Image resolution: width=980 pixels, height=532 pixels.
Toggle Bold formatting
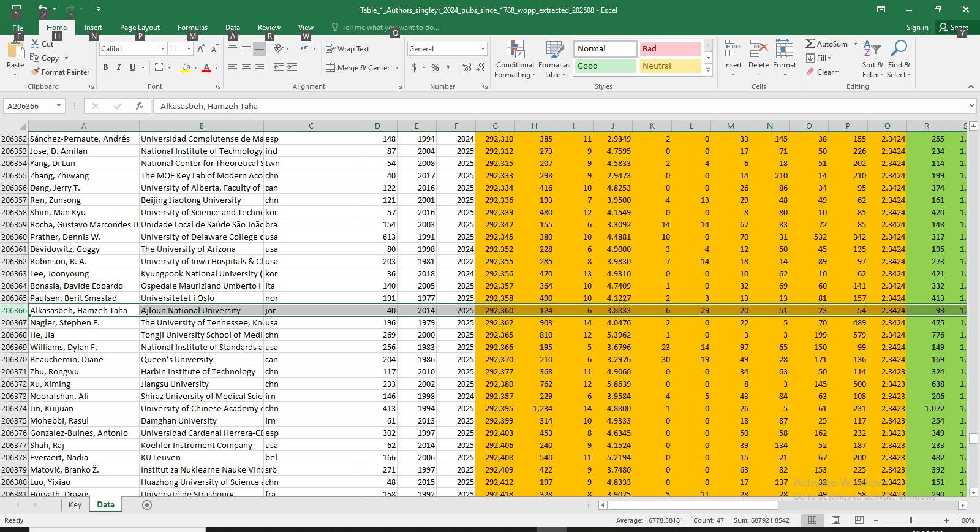tap(105, 67)
